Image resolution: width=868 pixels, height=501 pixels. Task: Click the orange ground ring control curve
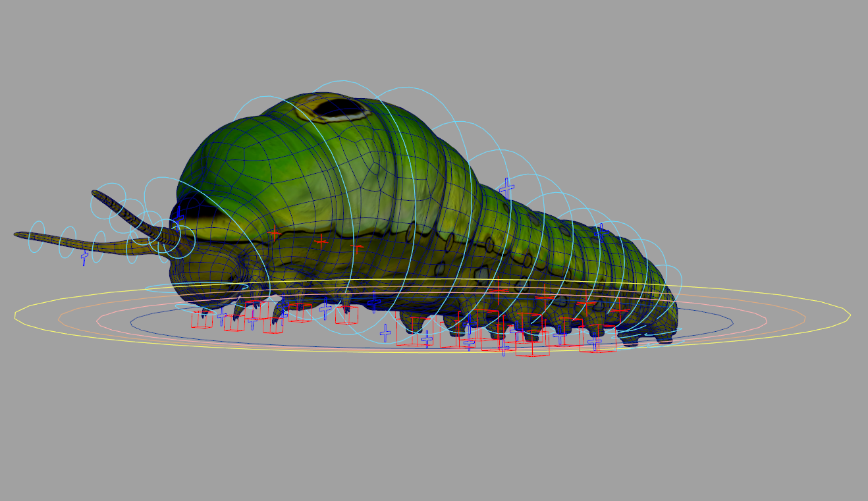pyautogui.click(x=59, y=319)
